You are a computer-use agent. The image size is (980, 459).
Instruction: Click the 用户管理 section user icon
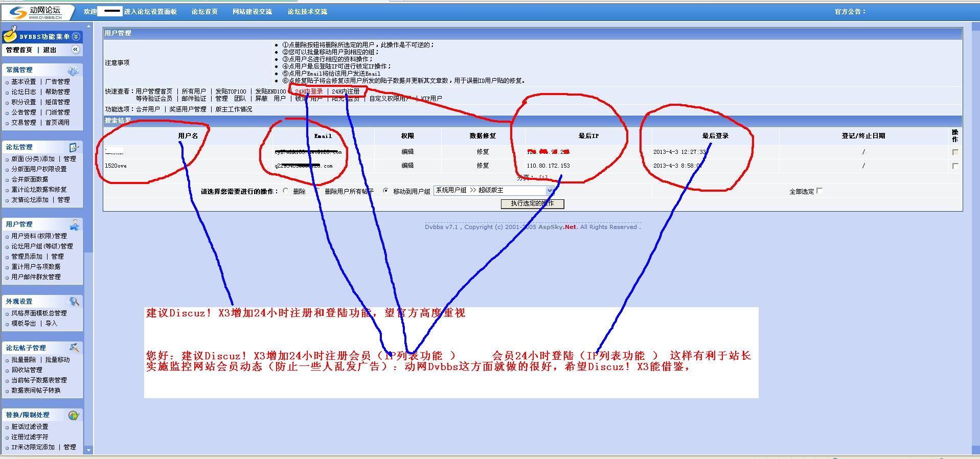[x=75, y=224]
